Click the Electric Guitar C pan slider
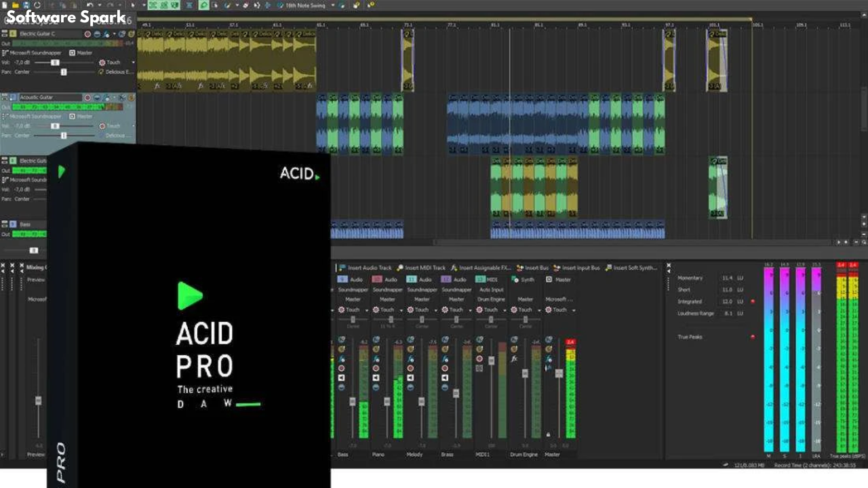This screenshot has height=488, width=868. (x=64, y=71)
